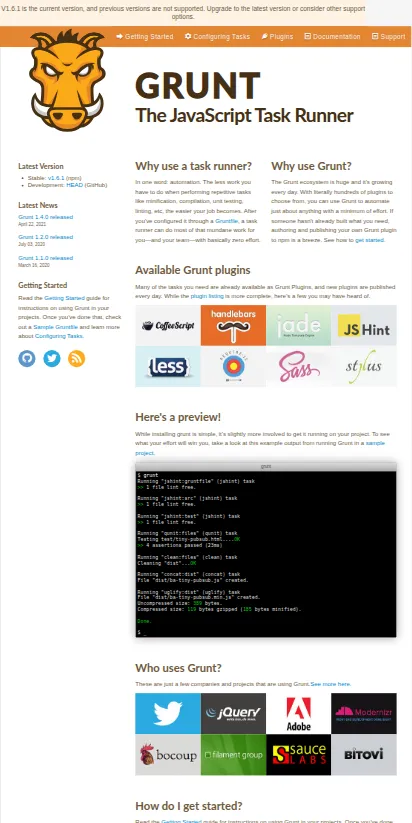Select the Sass plugin tile
This screenshot has height=823, width=412.
(x=299, y=366)
